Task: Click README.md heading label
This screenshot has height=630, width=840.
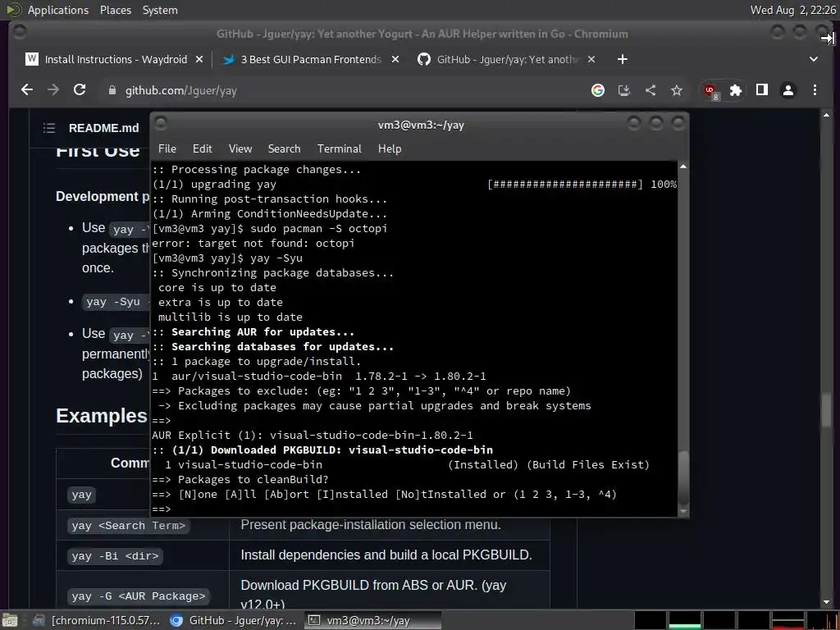Action: click(103, 128)
